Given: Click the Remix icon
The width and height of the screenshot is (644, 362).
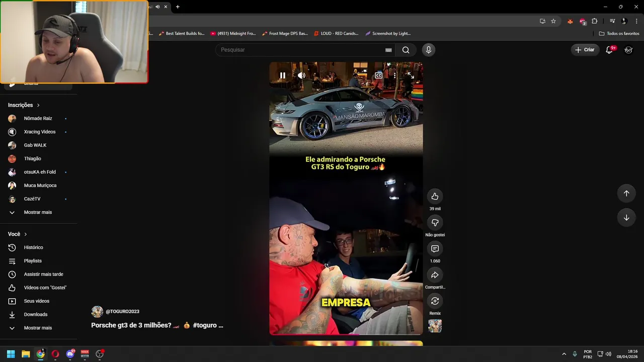Looking at the screenshot, I should tap(435, 301).
